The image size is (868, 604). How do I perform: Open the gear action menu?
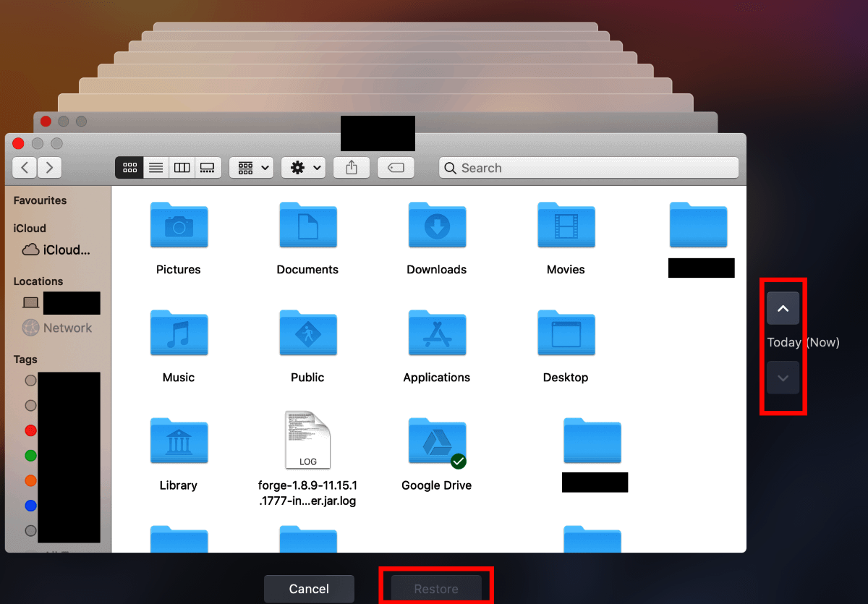302,167
